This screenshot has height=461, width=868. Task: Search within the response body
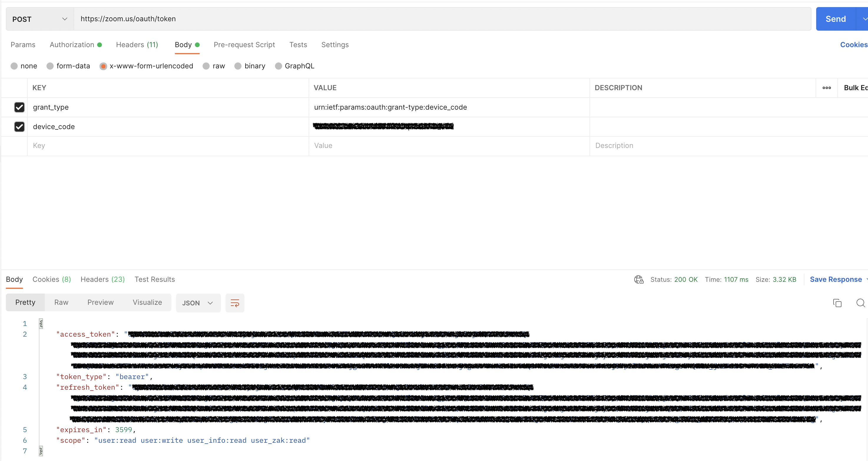coord(860,303)
